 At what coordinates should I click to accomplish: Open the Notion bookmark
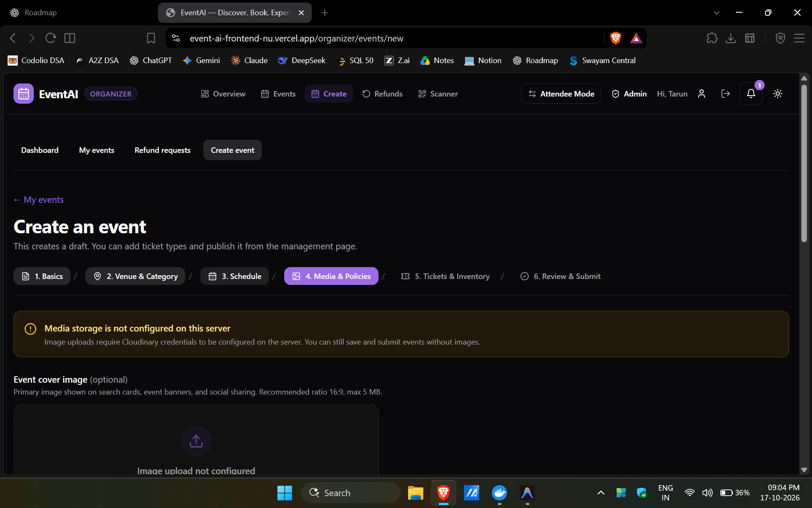[483, 61]
